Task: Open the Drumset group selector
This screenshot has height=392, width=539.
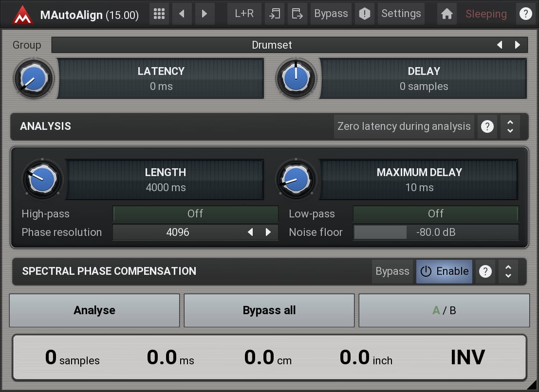Action: click(272, 45)
